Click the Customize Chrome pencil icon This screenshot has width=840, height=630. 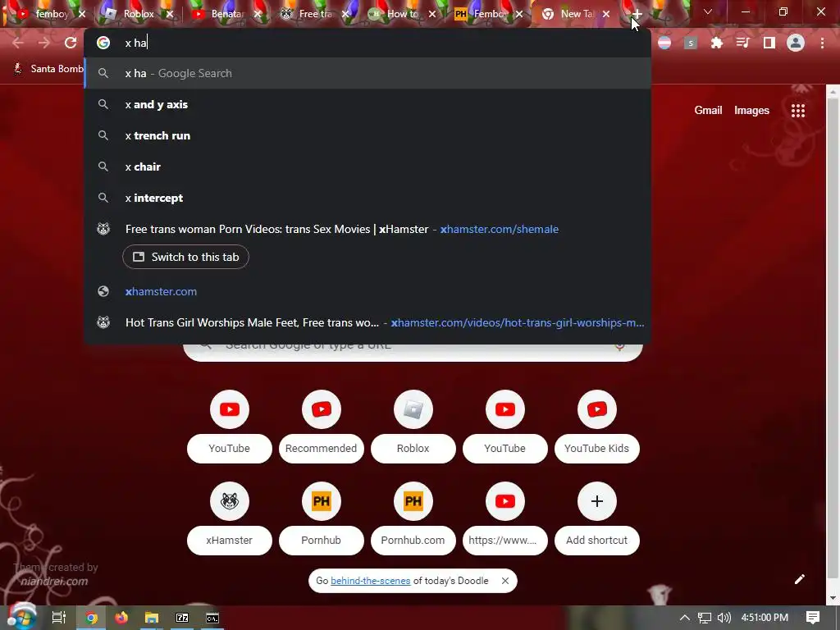(799, 579)
